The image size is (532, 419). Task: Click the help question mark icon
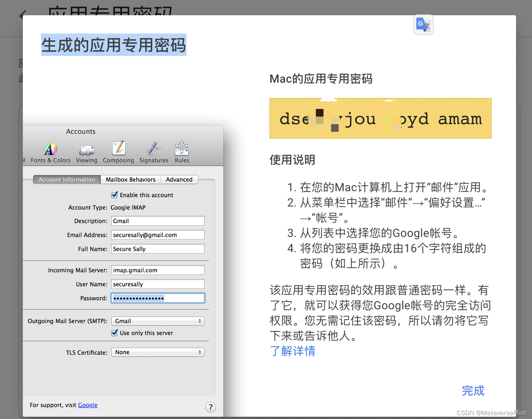210,407
